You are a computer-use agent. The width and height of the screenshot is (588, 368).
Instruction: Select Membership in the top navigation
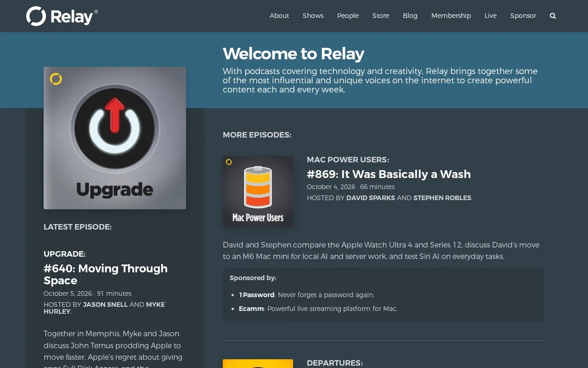pos(451,16)
